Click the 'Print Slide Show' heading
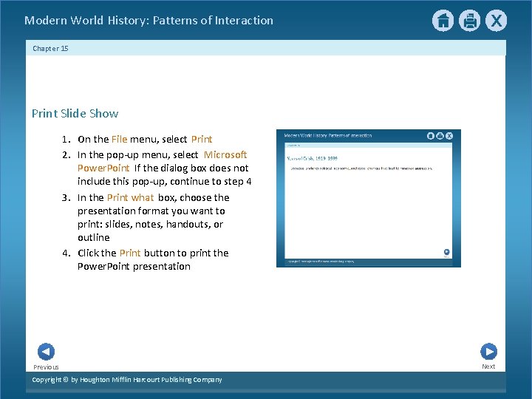Viewport: 532px width, 399px height. pyautogui.click(x=75, y=113)
